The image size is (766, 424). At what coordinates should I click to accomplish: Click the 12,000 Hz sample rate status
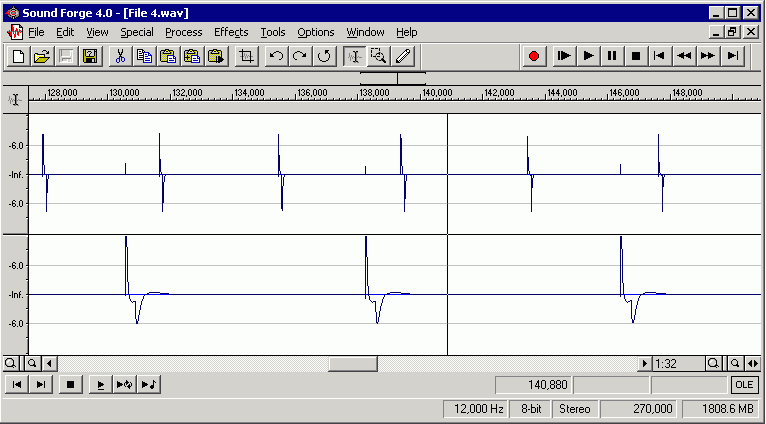click(x=475, y=408)
